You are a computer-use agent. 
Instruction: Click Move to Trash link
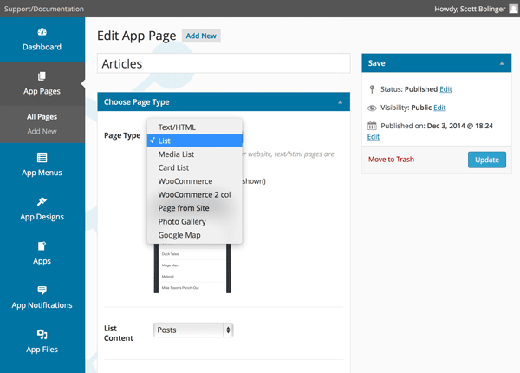point(391,159)
